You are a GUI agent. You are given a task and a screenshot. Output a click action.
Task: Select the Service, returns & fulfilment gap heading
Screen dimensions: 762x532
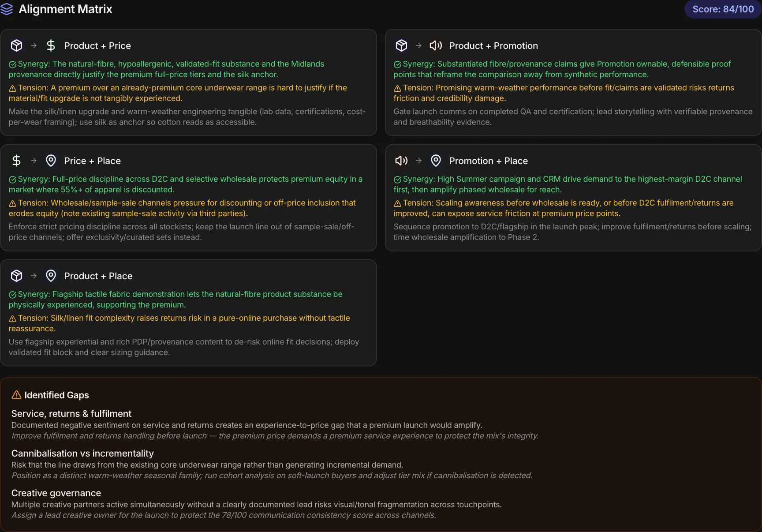coord(71,414)
